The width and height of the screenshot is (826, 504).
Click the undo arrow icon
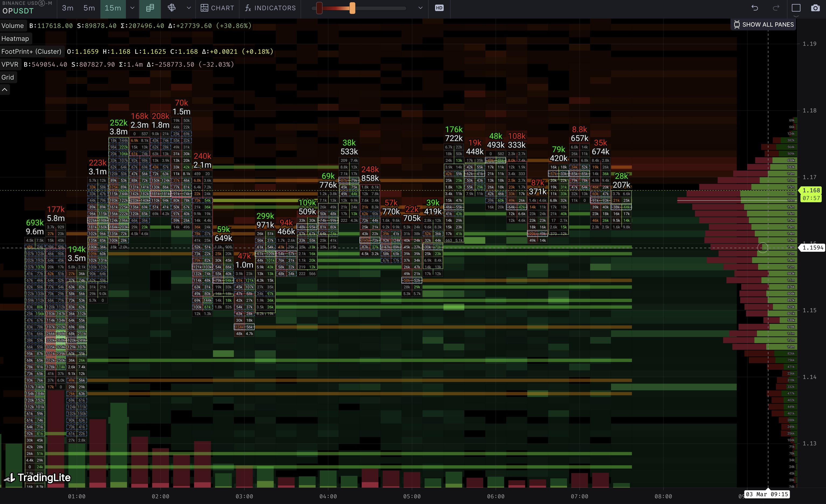[755, 8]
